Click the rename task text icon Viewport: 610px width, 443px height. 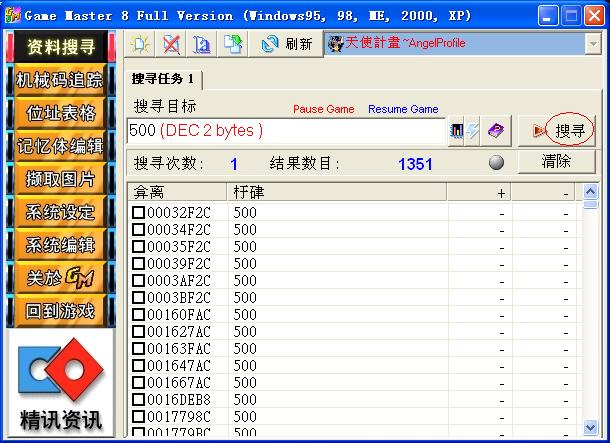coord(201,44)
